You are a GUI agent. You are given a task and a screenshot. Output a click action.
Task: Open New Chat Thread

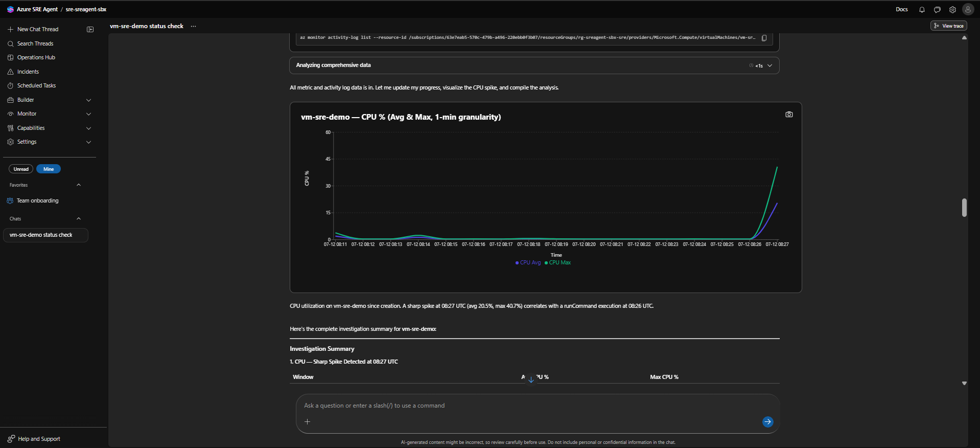[38, 29]
